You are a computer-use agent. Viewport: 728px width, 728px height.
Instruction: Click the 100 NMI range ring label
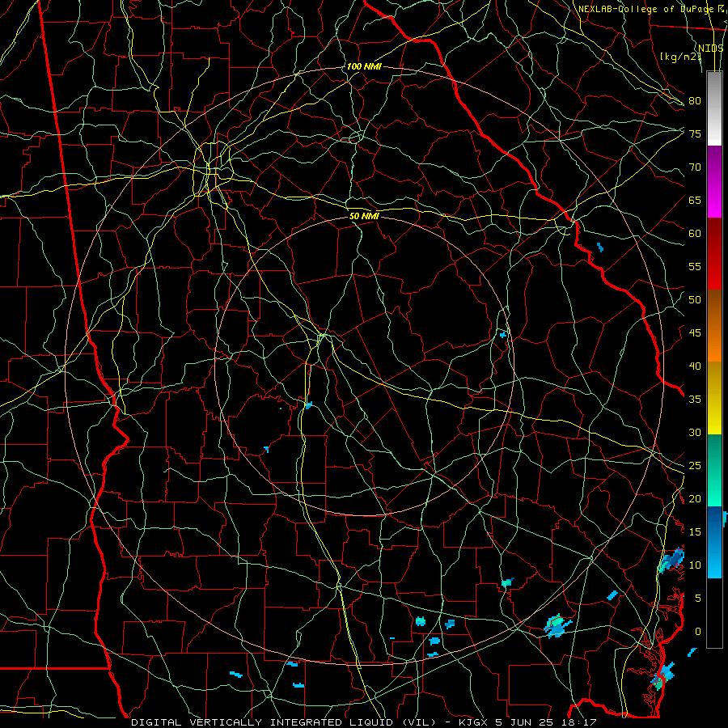pos(364,66)
